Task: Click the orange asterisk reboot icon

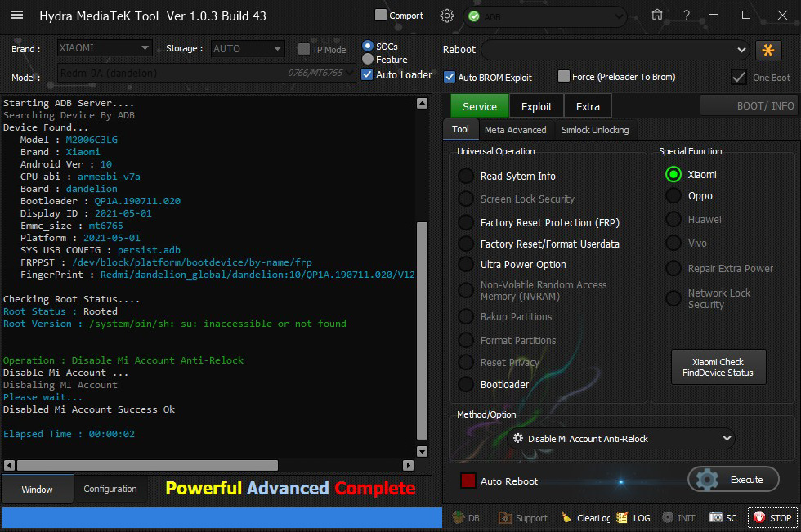Action: tap(768, 50)
